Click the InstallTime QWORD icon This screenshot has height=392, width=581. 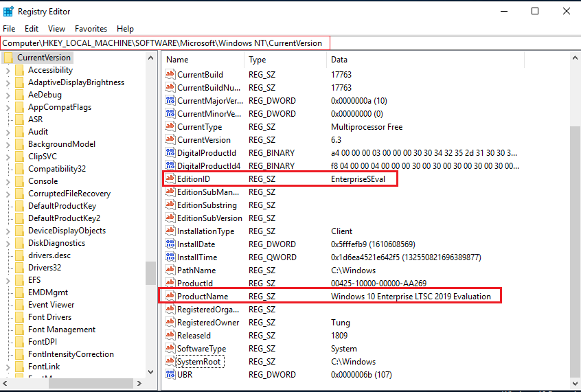pos(170,257)
